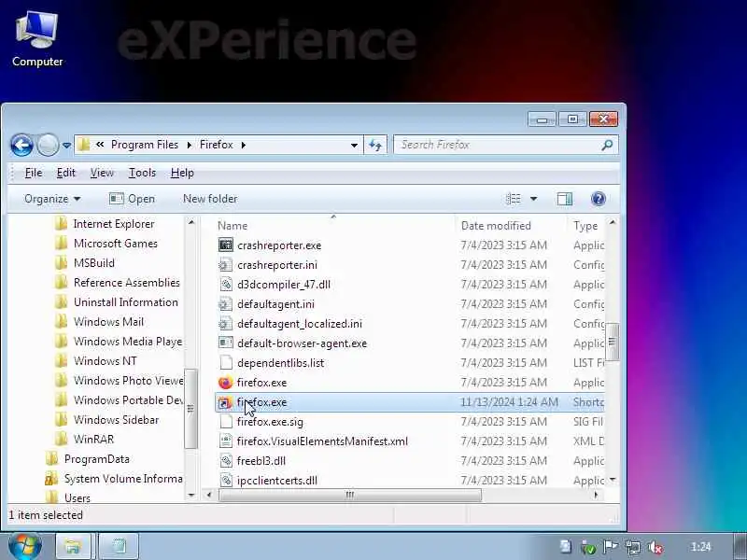Open the Windows Start button

(x=25, y=546)
